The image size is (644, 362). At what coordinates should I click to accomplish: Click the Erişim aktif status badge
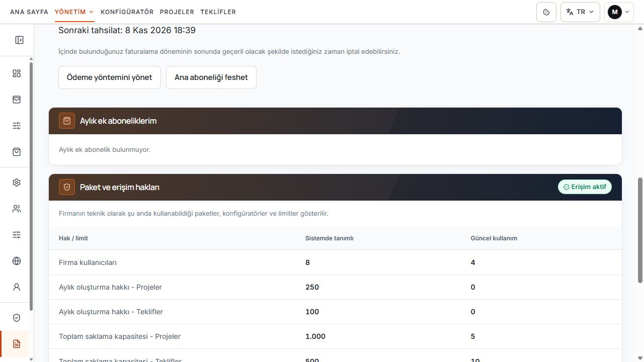tap(585, 187)
